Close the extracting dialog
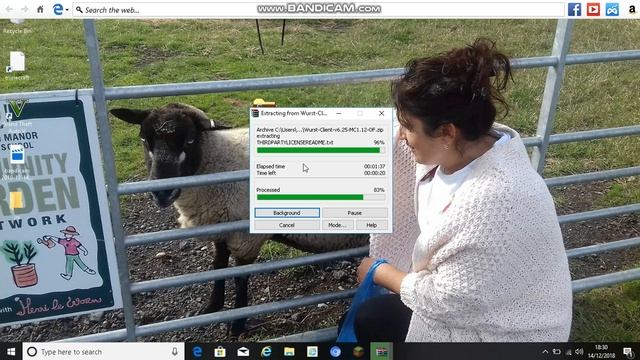Image resolution: width=640 pixels, height=360 pixels. pyautogui.click(x=381, y=113)
